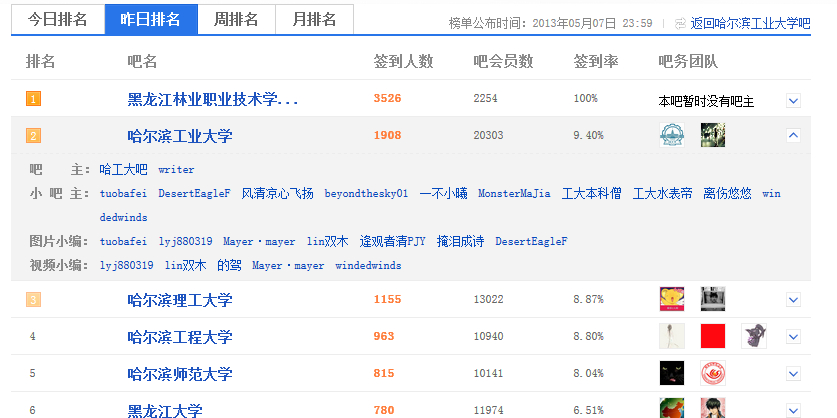Open user 工大水表帝
Viewport: 837px width, 418px height.
[x=662, y=194]
